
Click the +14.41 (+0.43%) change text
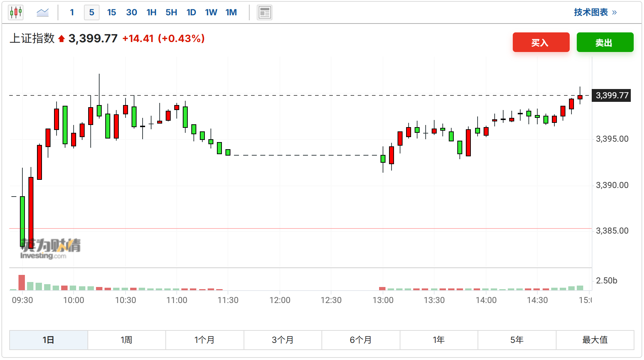(x=164, y=38)
